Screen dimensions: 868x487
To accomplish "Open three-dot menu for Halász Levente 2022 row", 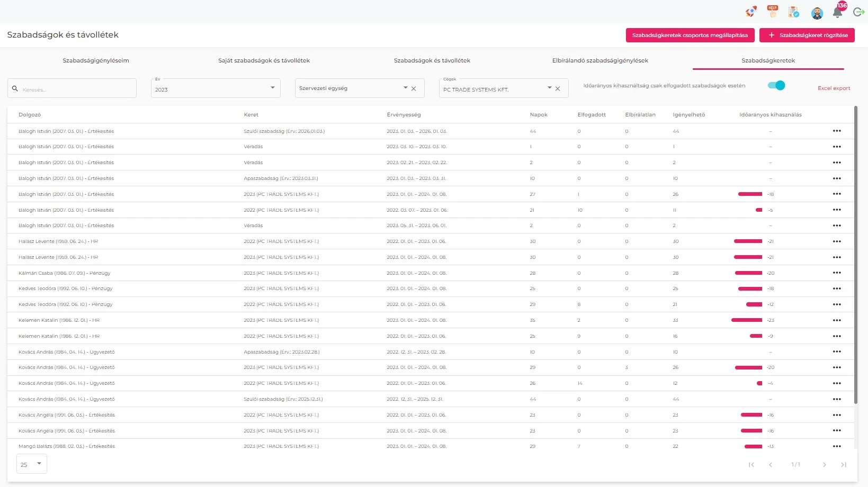I will coord(837,241).
